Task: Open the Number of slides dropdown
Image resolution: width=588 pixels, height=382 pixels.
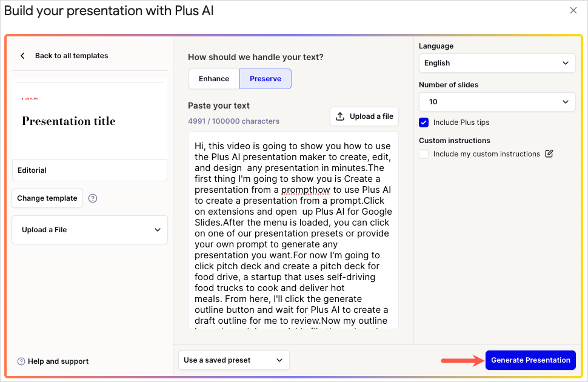Action: (x=497, y=102)
